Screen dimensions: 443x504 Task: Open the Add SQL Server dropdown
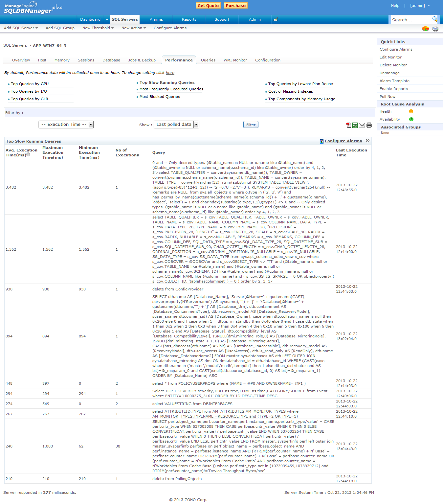point(21,28)
